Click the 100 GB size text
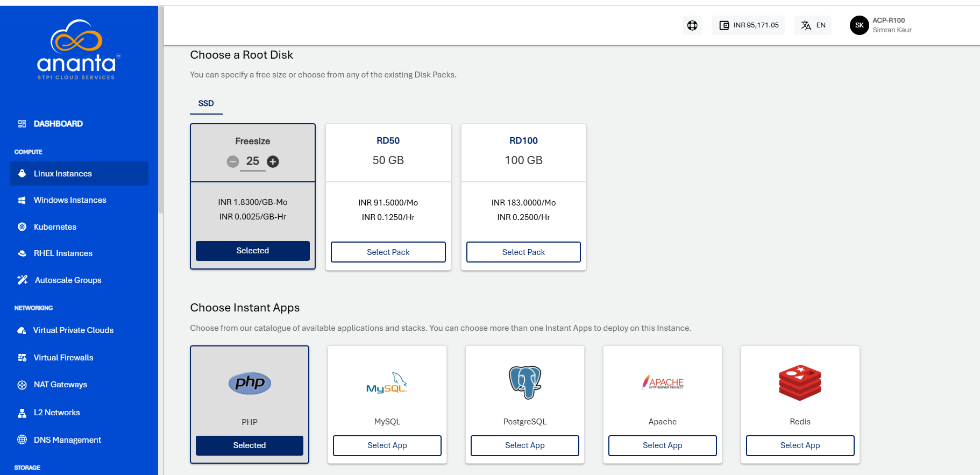This screenshot has height=475, width=980. point(524,160)
